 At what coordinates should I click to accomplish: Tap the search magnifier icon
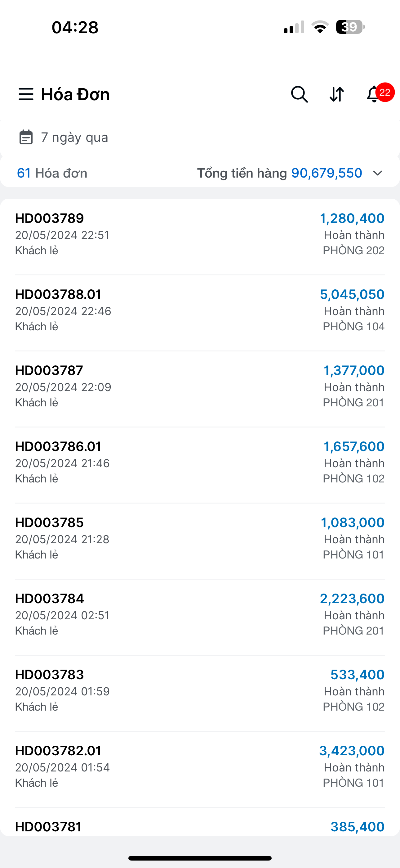click(x=299, y=94)
